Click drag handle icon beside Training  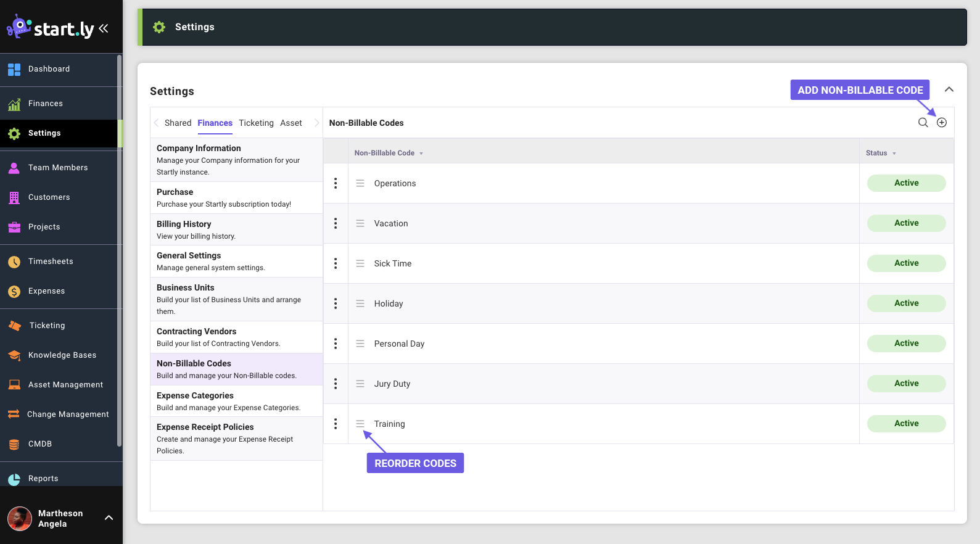coord(360,424)
